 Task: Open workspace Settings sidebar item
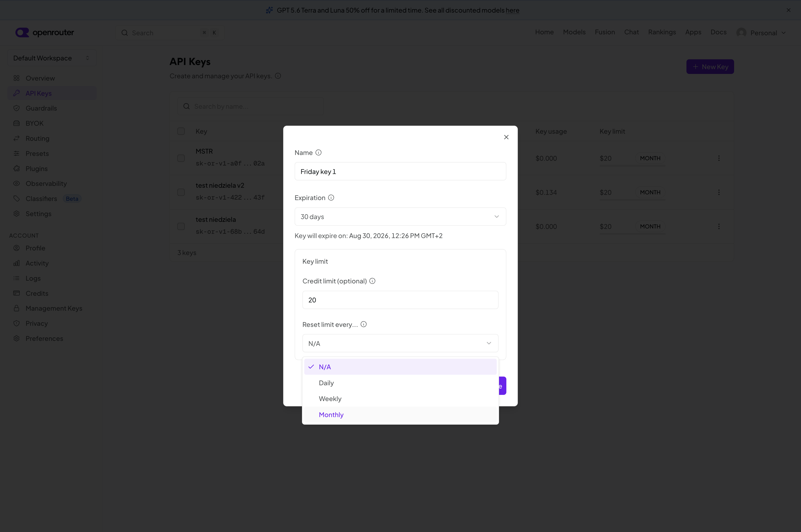click(52, 214)
